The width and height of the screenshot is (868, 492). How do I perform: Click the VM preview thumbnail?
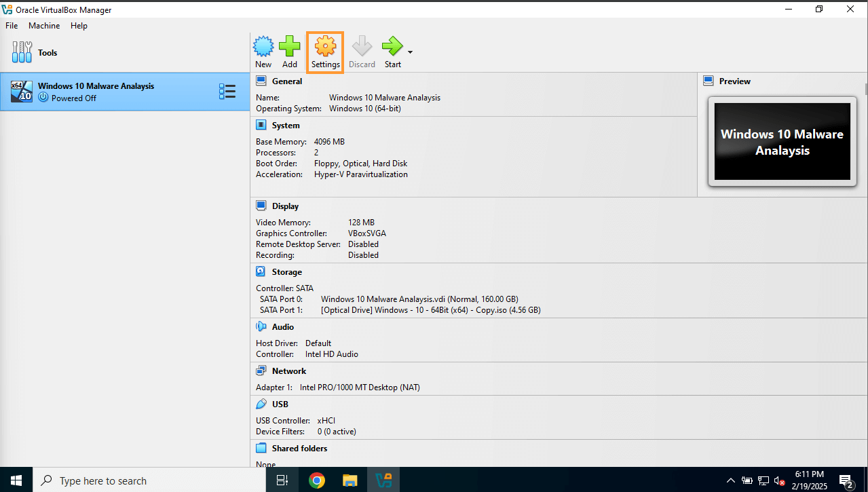tap(782, 141)
